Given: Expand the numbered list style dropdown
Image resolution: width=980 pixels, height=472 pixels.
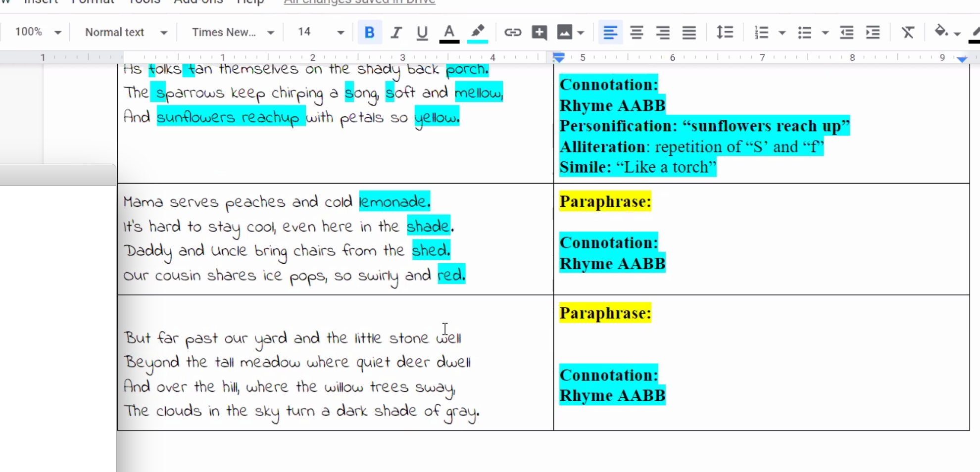Looking at the screenshot, I should (782, 33).
